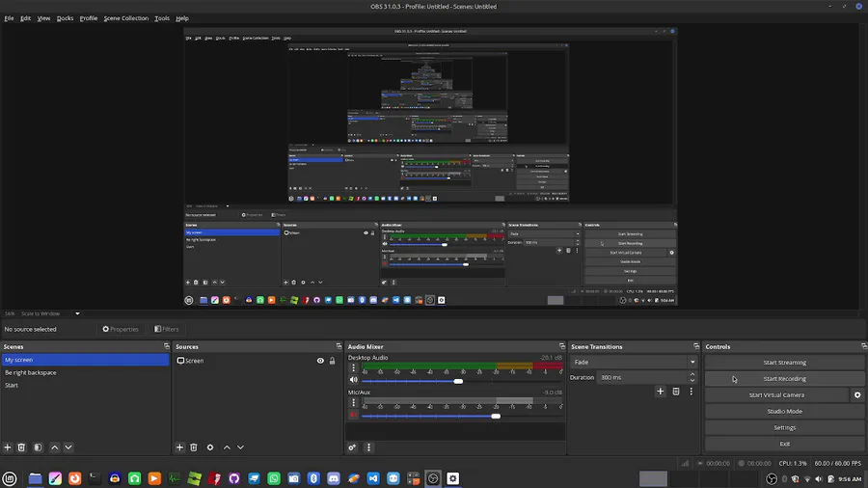Unmute Mic/Aux red speaker icon
Screen dimensions: 868x488
coord(354,415)
